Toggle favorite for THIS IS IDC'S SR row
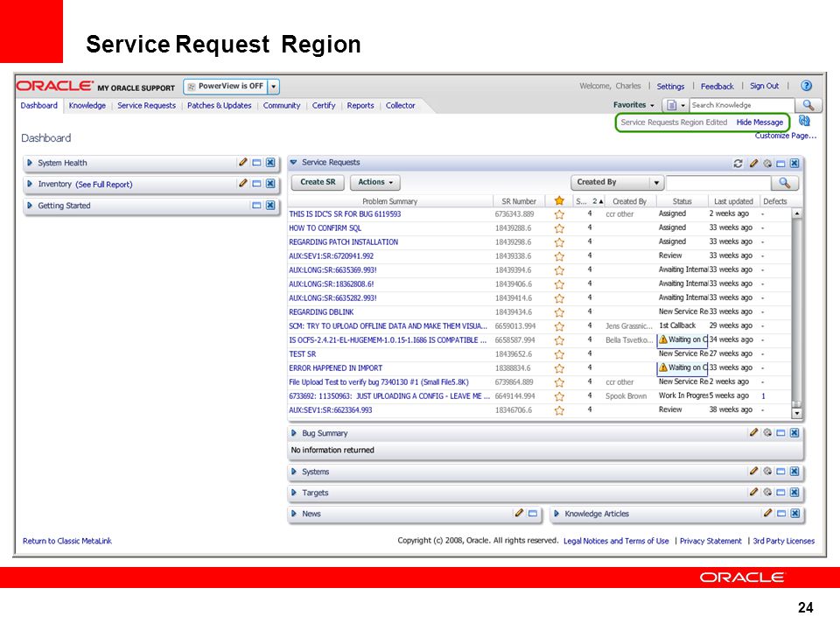The width and height of the screenshot is (840, 630). [559, 214]
